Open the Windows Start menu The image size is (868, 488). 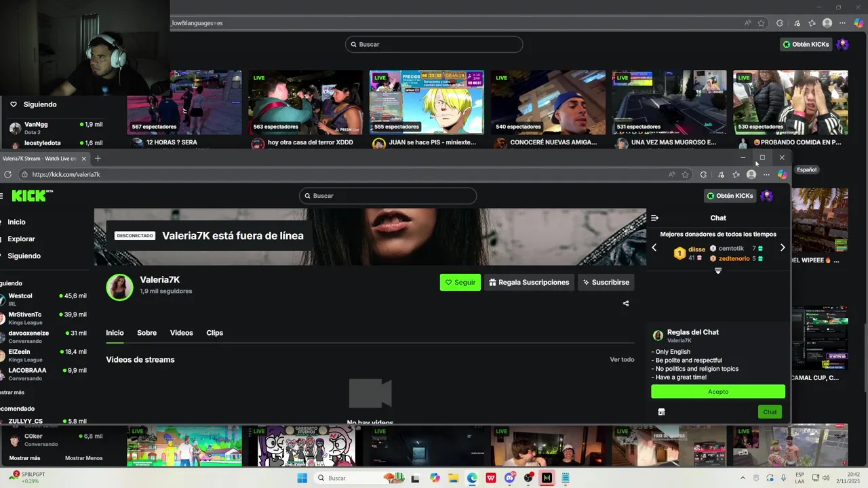pyautogui.click(x=302, y=478)
